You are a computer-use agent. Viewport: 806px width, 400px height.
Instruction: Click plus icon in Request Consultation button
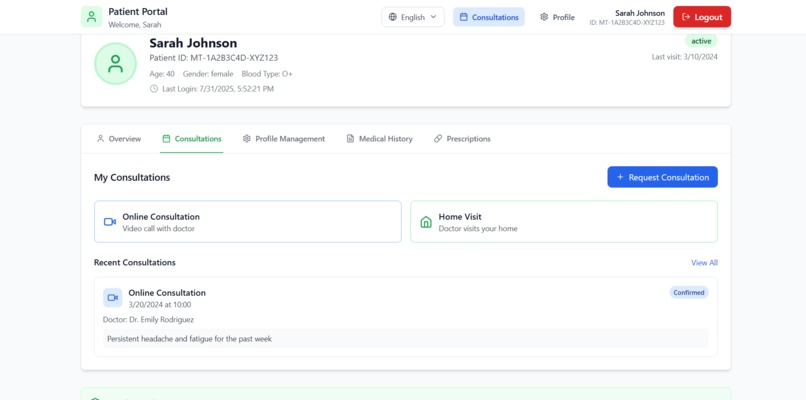point(620,177)
